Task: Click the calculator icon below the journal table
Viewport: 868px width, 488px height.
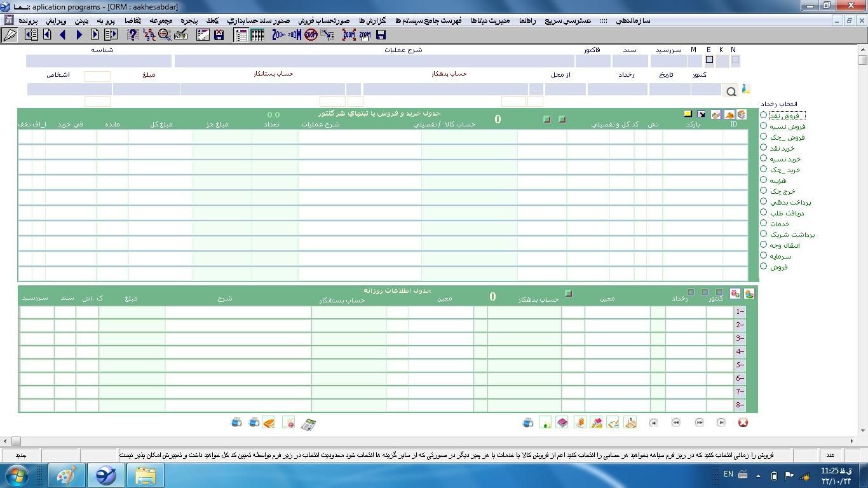Action: coord(308,424)
